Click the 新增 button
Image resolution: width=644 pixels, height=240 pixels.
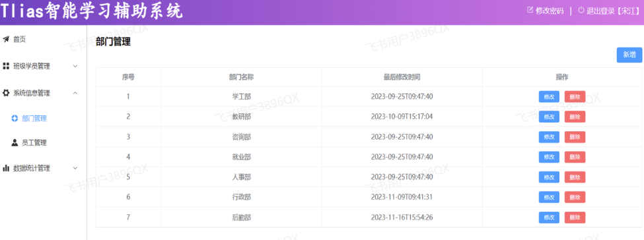tap(629, 55)
